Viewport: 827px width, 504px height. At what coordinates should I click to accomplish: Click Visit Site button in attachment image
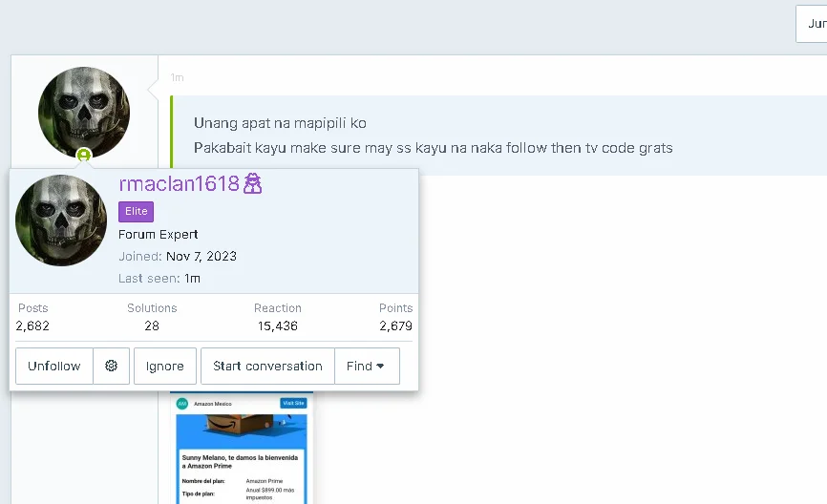[293, 404]
